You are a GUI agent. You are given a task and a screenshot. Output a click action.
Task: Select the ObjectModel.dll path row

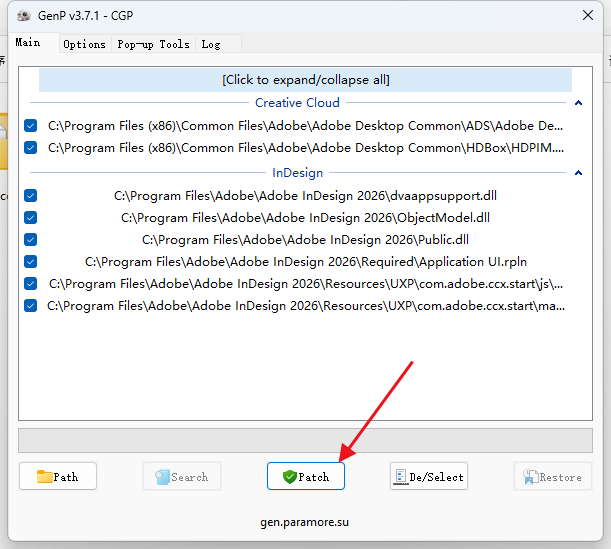coord(305,217)
